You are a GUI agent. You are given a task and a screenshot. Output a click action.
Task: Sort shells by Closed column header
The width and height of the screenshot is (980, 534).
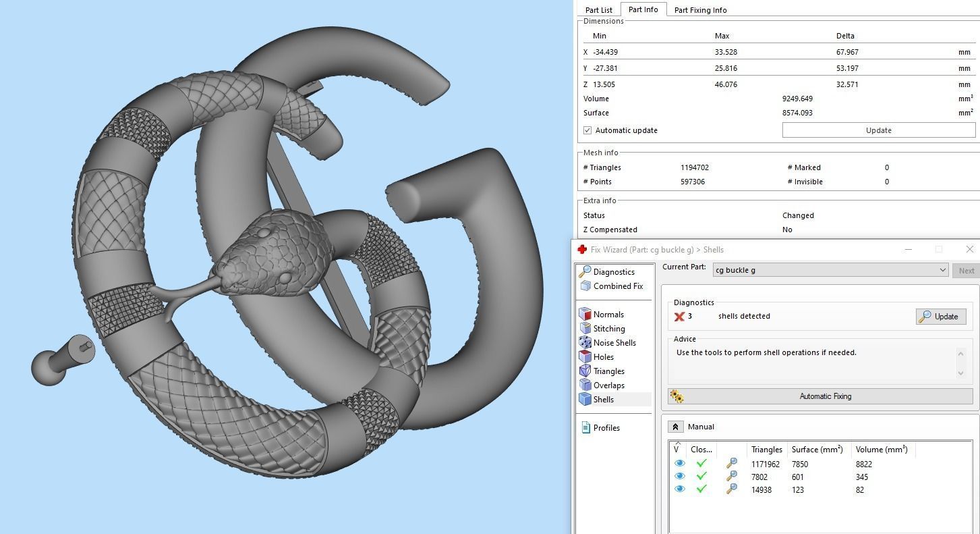point(701,449)
